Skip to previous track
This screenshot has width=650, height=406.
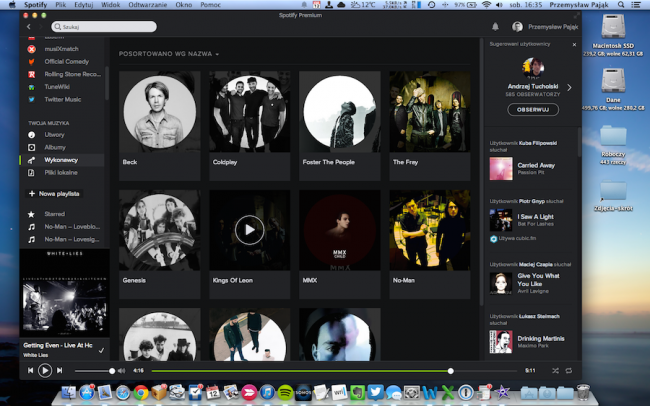pyautogui.click(x=30, y=370)
